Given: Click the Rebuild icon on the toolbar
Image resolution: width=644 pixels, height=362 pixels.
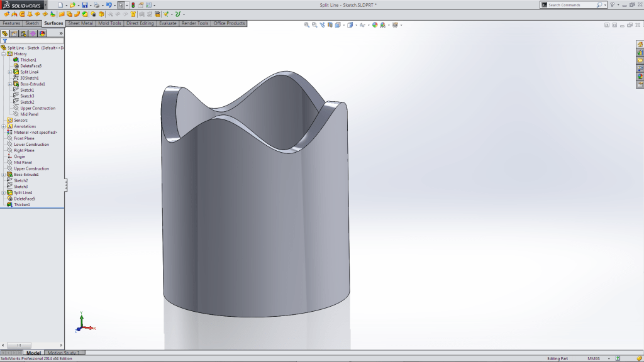Looking at the screenshot, I should [133, 4].
